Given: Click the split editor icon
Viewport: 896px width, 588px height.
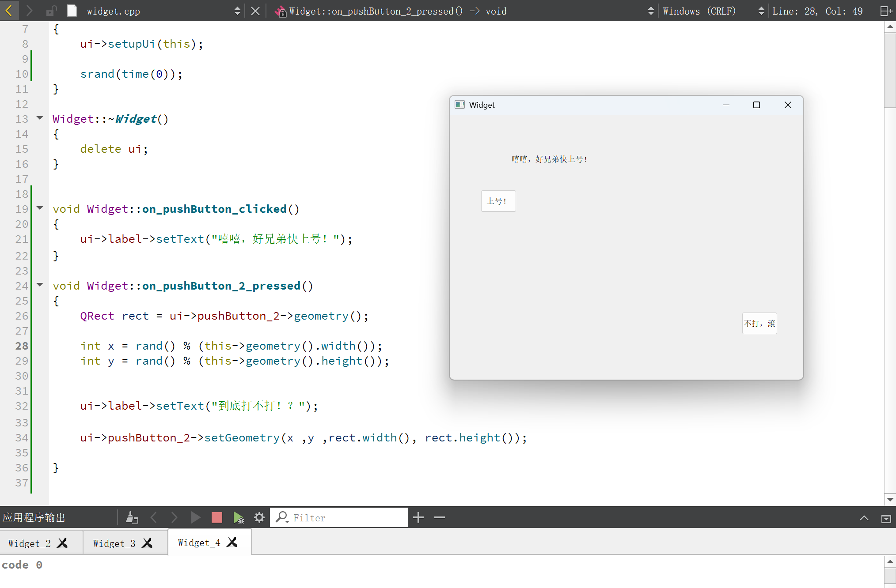Looking at the screenshot, I should (886, 11).
